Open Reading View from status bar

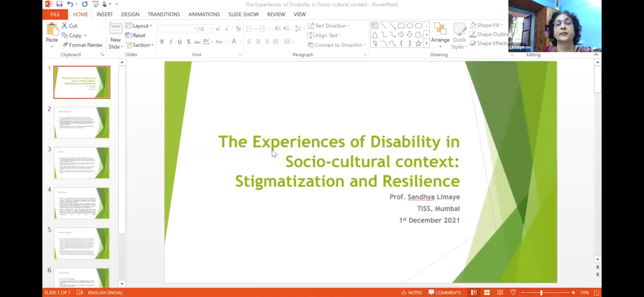point(500,293)
